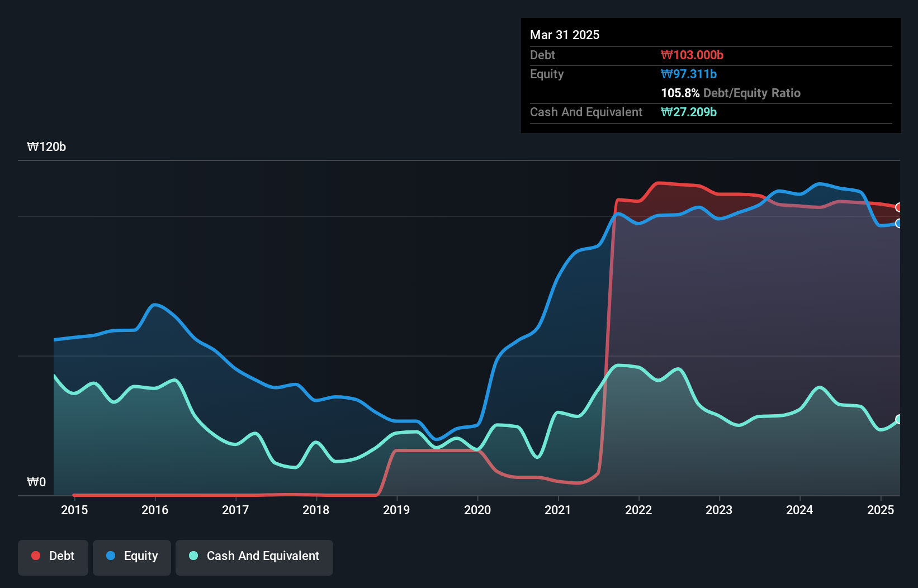Select the blue Equity endpoint marker on the chart
The image size is (918, 588).
[899, 224]
